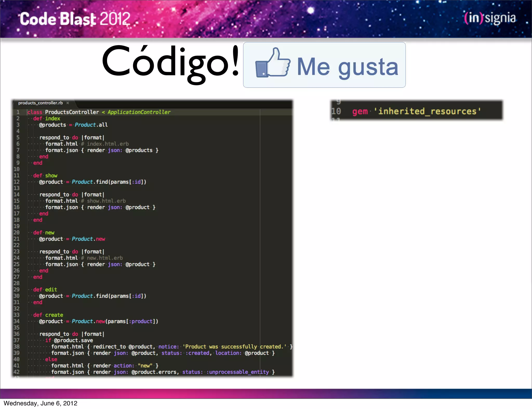
Task: Click '@product = Product.new' on line 21
Action: click(x=72, y=239)
